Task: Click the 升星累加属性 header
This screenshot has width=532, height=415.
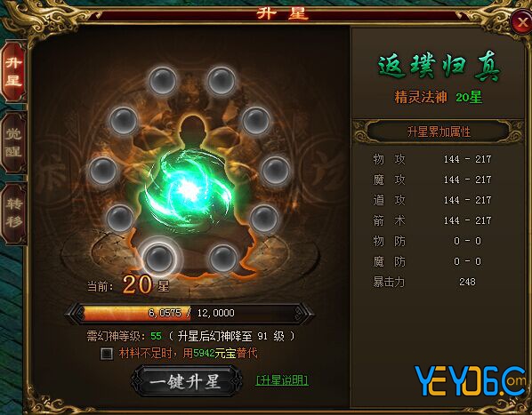Action: pyautogui.click(x=439, y=132)
